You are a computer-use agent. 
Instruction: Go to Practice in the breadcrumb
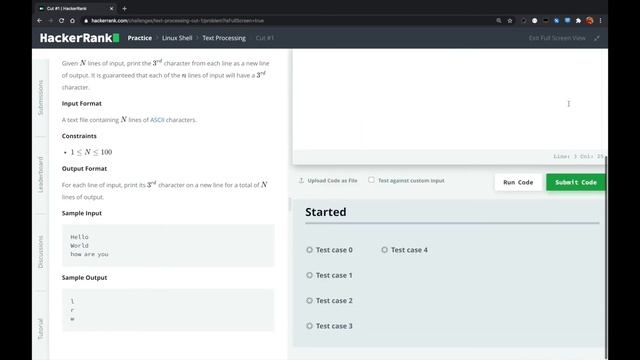click(x=140, y=38)
